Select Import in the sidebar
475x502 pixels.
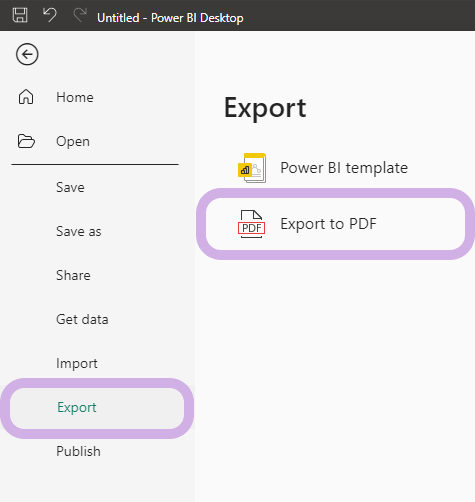tap(77, 363)
